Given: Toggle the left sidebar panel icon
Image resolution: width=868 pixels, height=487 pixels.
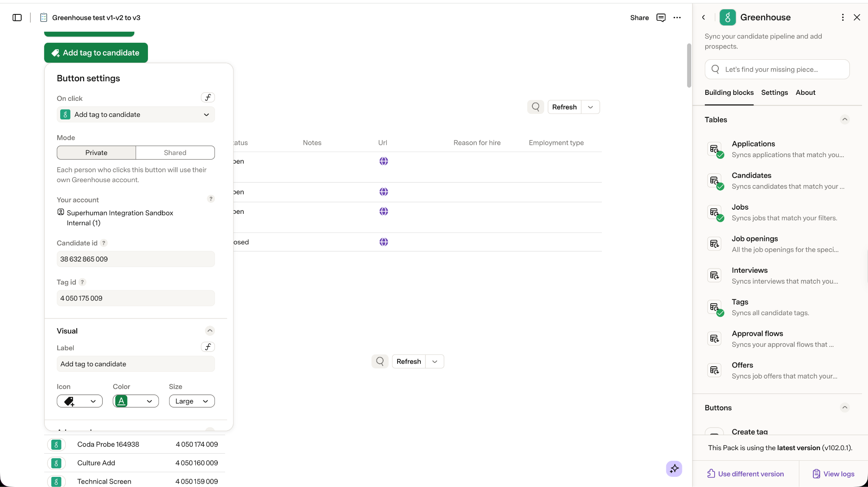Looking at the screenshot, I should point(17,17).
